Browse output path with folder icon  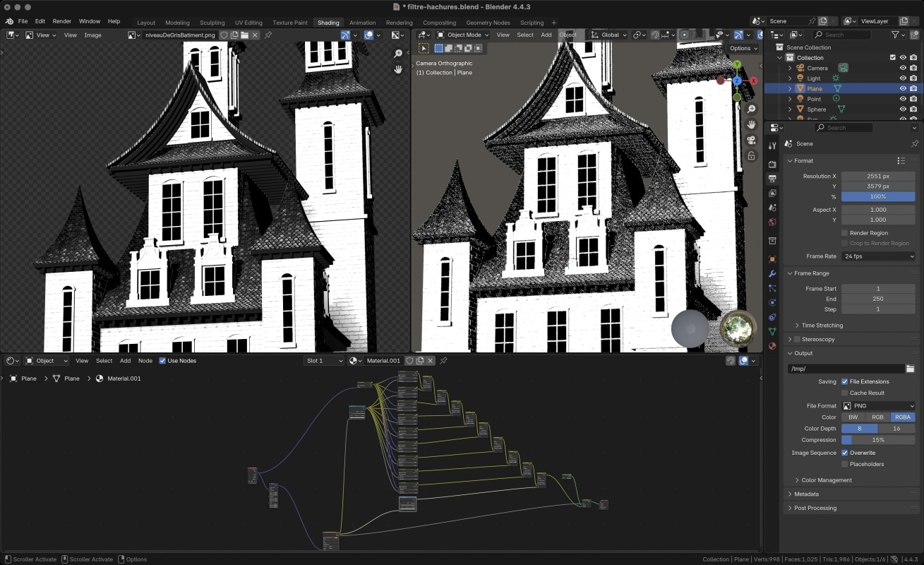tap(911, 369)
